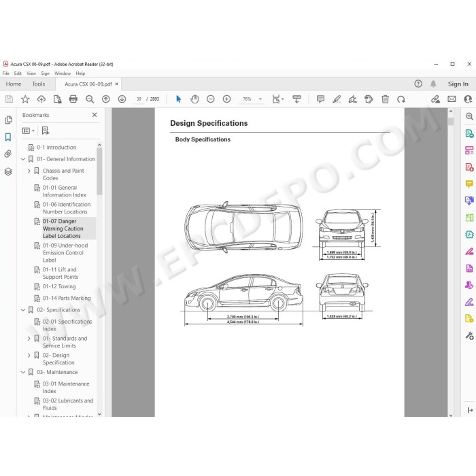Go to previous page arrow
The width and height of the screenshot is (476, 476).
coord(105,99)
